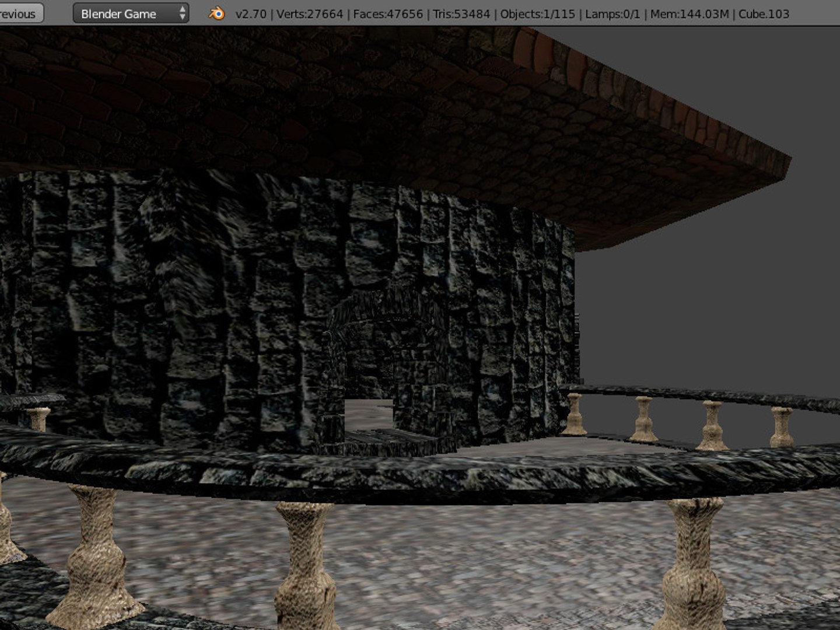The height and width of the screenshot is (630, 840).
Task: Click the 'Lamps:0/1' statistic
Action: pos(612,14)
